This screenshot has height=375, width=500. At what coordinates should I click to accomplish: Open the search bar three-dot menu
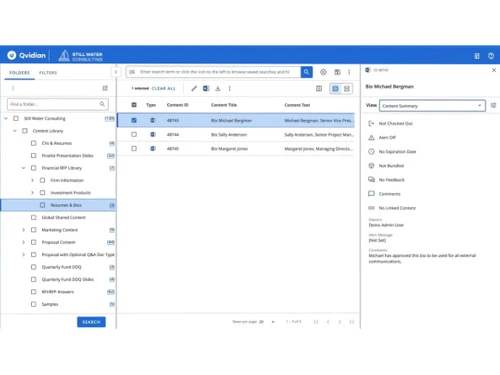point(349,72)
